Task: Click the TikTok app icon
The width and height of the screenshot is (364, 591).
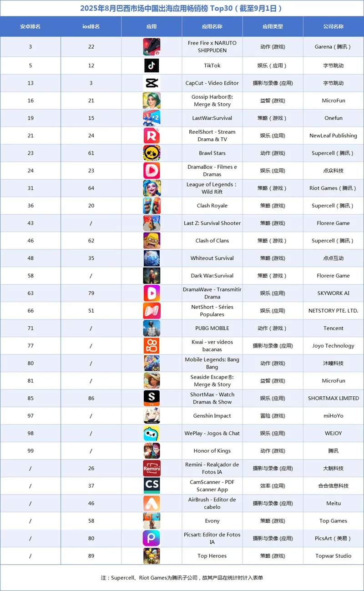Action: point(152,66)
